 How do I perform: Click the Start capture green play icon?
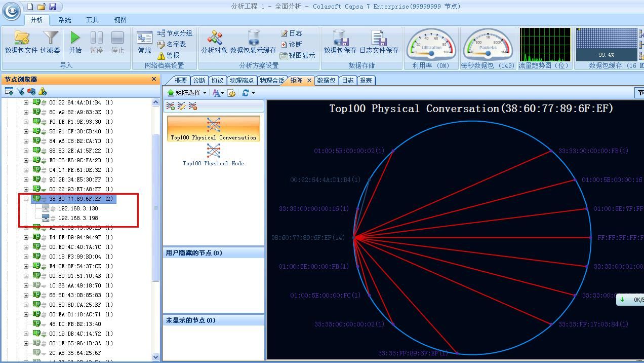click(75, 38)
